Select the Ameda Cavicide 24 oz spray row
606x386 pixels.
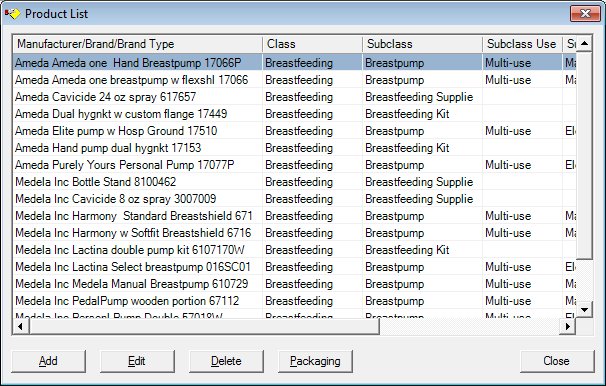294,97
